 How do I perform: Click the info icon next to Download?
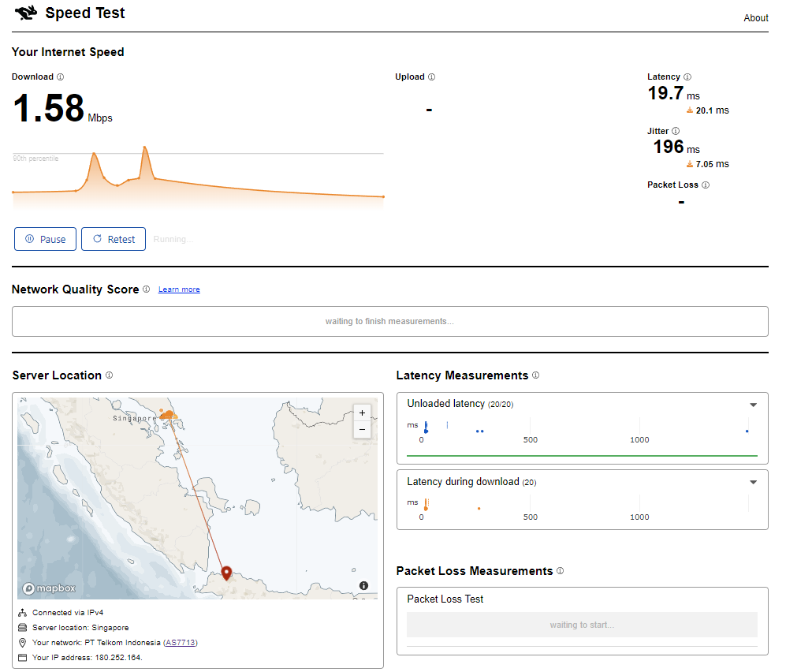(61, 77)
